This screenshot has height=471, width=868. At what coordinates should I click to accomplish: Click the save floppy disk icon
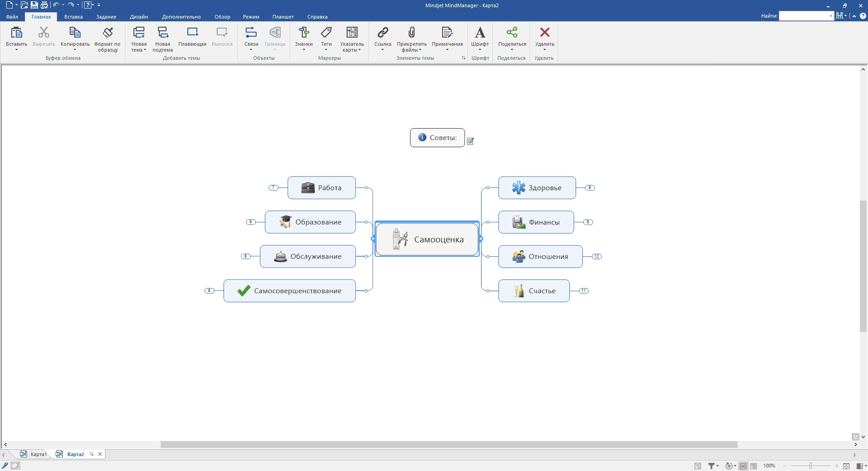pos(34,5)
